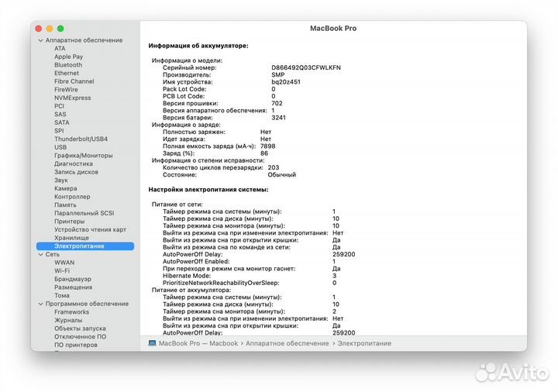Viewport: 558px width, 392px height.
Task: Select FireWire in the sidebar
Action: pyautogui.click(x=66, y=89)
